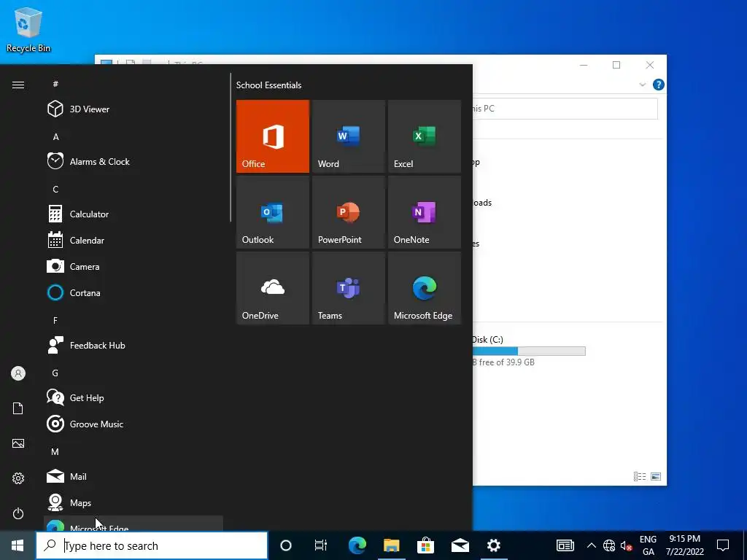Launch Teams from the tiles
Viewport: 747px width, 560px height.
tap(348, 288)
